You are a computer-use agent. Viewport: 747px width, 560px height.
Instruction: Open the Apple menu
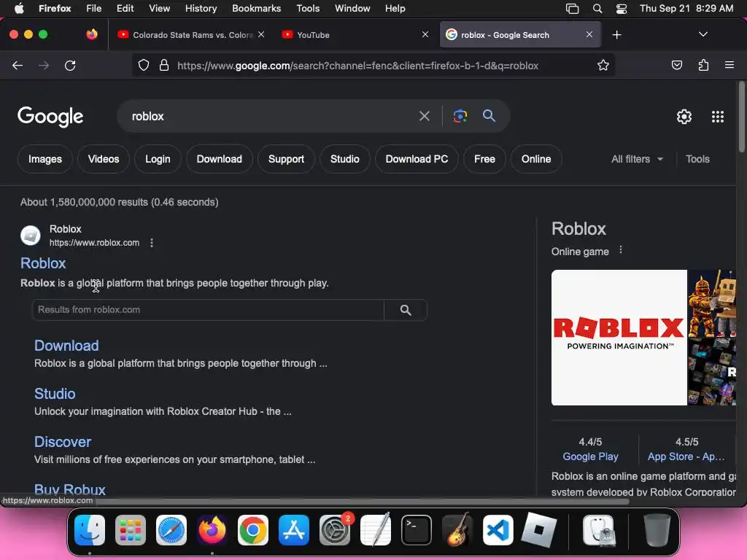pos(19,9)
